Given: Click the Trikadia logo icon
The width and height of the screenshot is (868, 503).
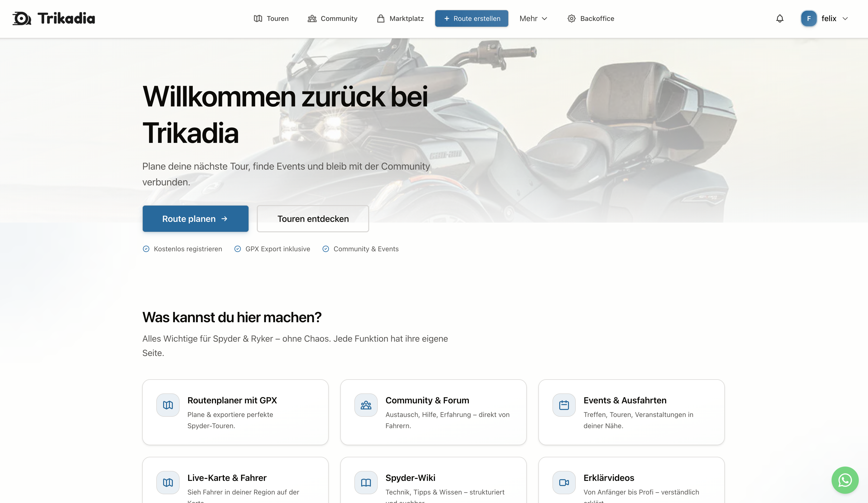Looking at the screenshot, I should (22, 19).
